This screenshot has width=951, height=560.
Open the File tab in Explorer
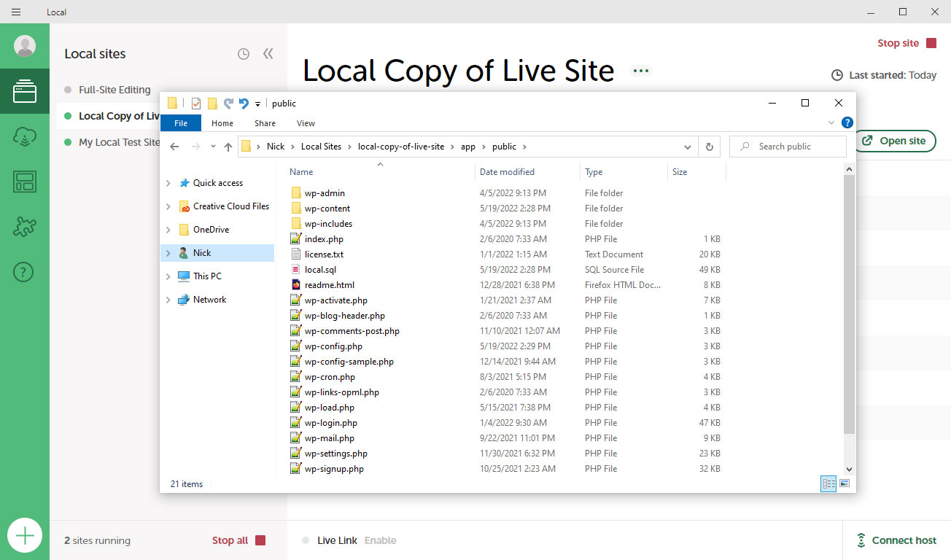[x=181, y=123]
